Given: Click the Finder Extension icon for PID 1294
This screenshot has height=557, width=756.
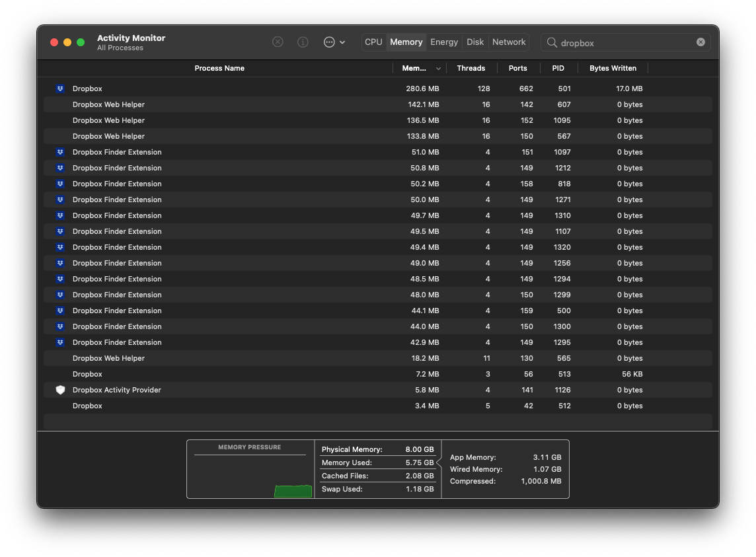Looking at the screenshot, I should point(60,279).
